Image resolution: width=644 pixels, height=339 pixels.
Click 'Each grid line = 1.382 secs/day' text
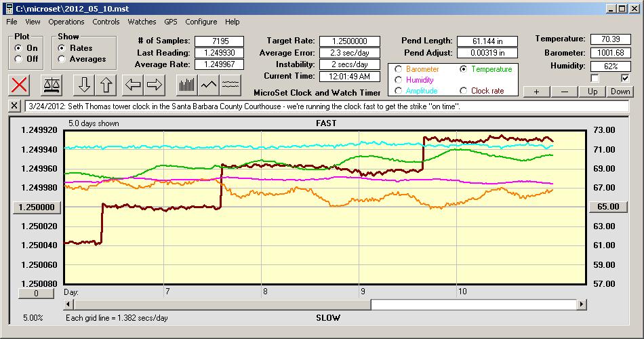coord(117,317)
